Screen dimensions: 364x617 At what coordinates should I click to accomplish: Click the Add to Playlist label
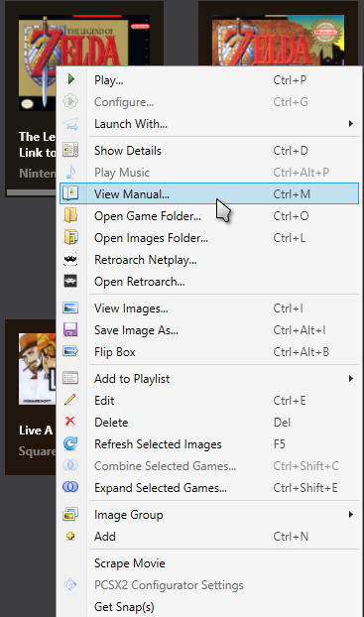(132, 379)
